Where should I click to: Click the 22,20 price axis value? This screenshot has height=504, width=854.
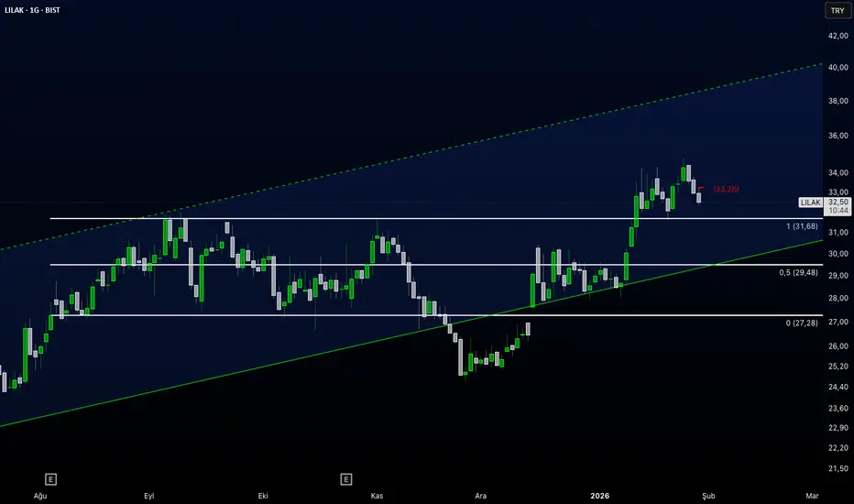click(x=838, y=448)
